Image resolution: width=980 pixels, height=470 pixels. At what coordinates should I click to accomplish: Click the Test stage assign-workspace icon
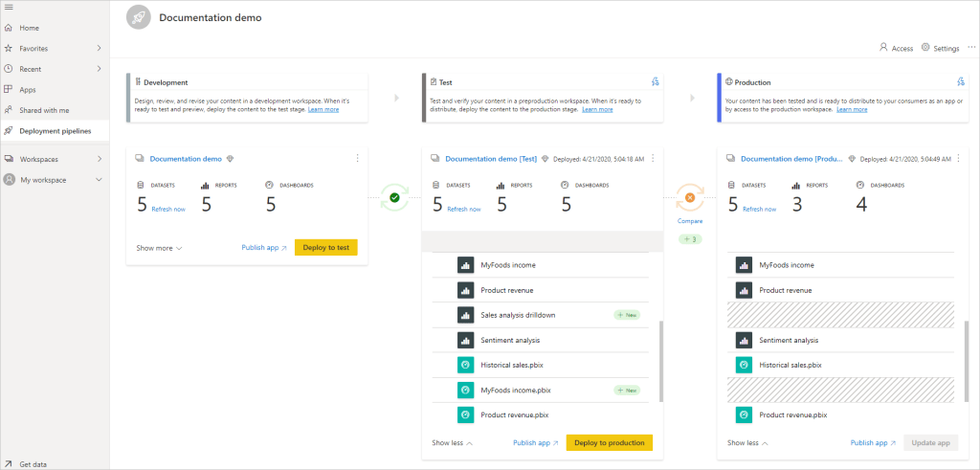(655, 82)
